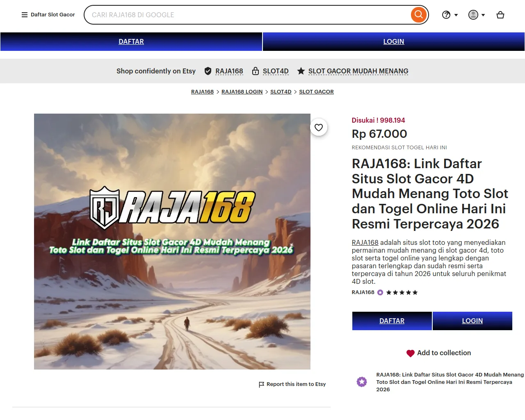525x420 pixels.
Task: Click the purple star seller badge next to RAJA168
Action: coord(380,292)
